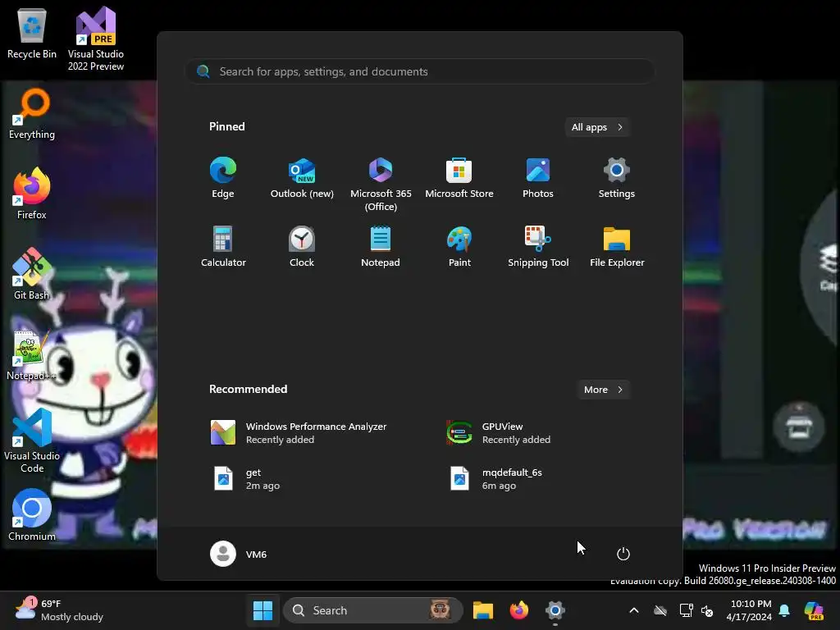Open VM6 user account menu
The image size is (840, 630).
tap(239, 554)
